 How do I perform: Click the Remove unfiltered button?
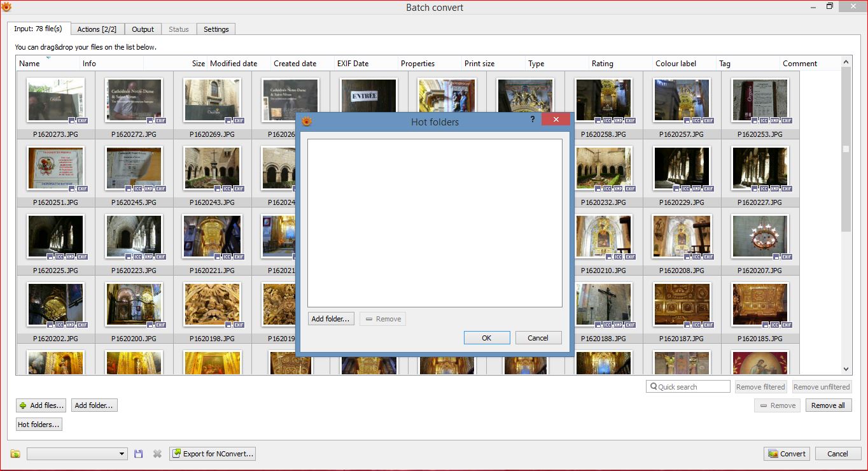click(822, 387)
